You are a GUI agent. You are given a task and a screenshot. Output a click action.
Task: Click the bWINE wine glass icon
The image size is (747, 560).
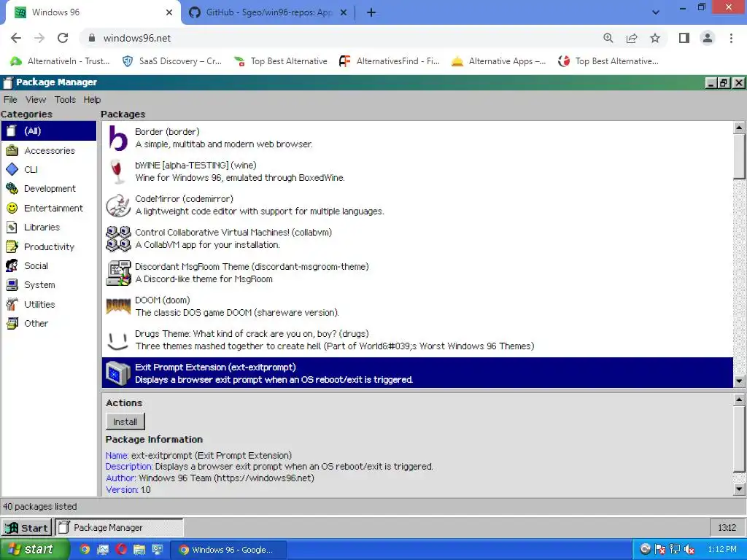[117, 171]
